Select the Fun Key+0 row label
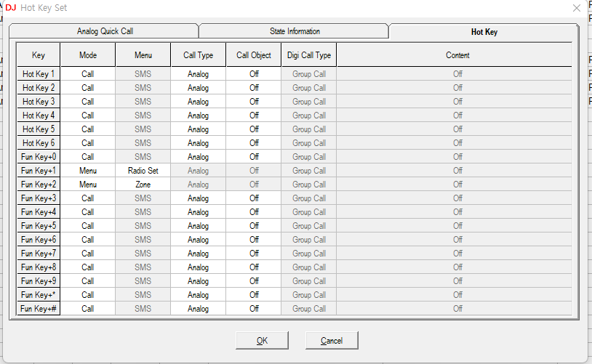This screenshot has height=364, width=592. (x=39, y=157)
